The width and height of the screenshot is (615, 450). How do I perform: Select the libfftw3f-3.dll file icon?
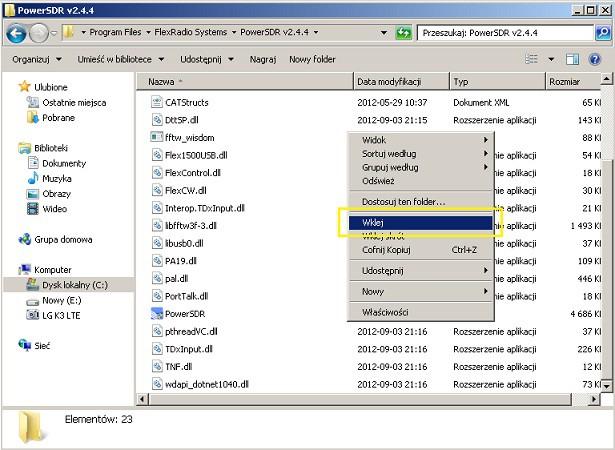point(157,226)
